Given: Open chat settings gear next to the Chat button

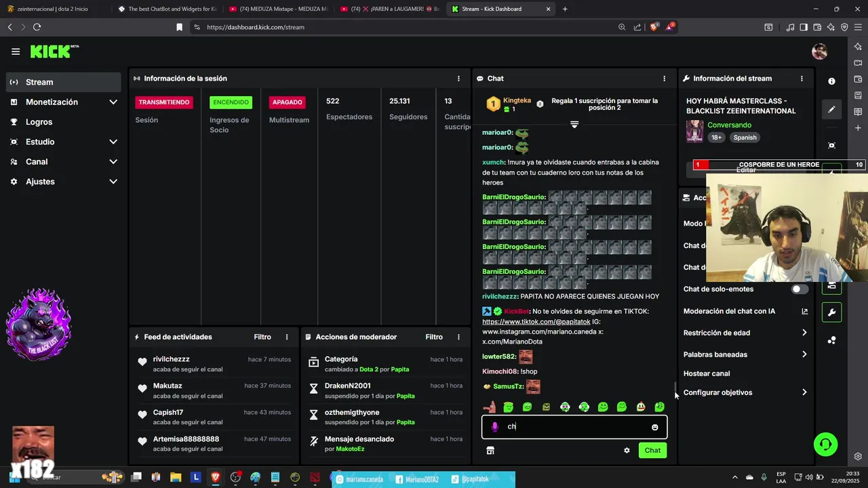Looking at the screenshot, I should pos(627,450).
